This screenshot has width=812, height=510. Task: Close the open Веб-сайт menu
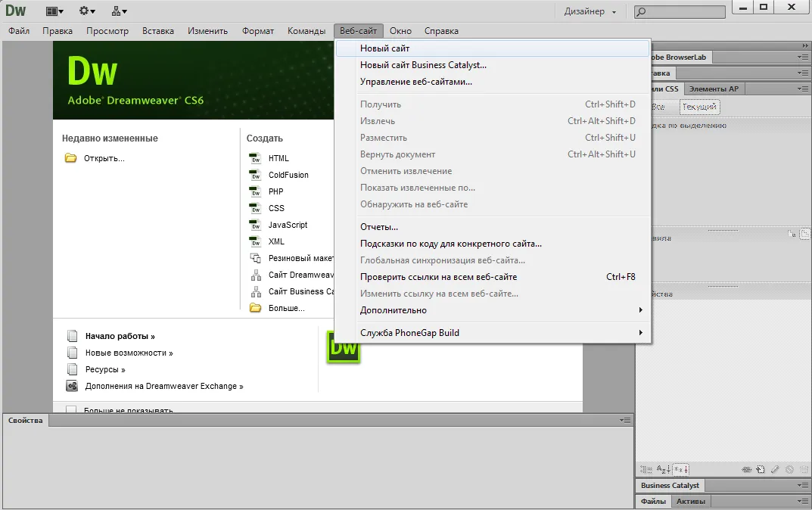(x=359, y=31)
